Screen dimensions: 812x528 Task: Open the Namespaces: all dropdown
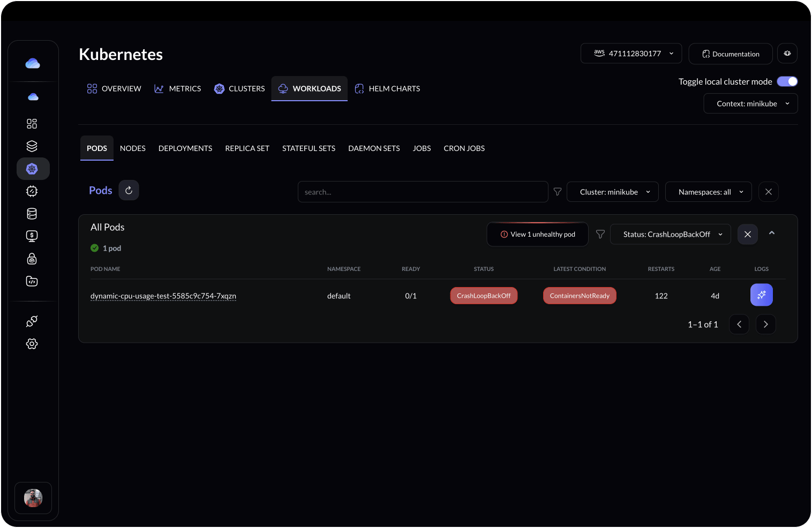click(709, 192)
